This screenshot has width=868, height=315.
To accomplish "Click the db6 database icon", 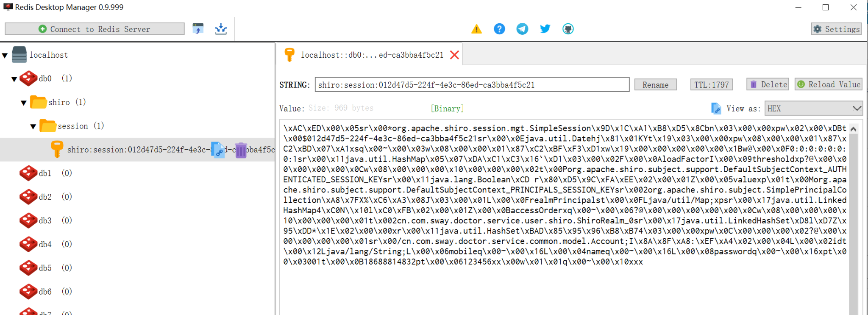I will 28,292.
